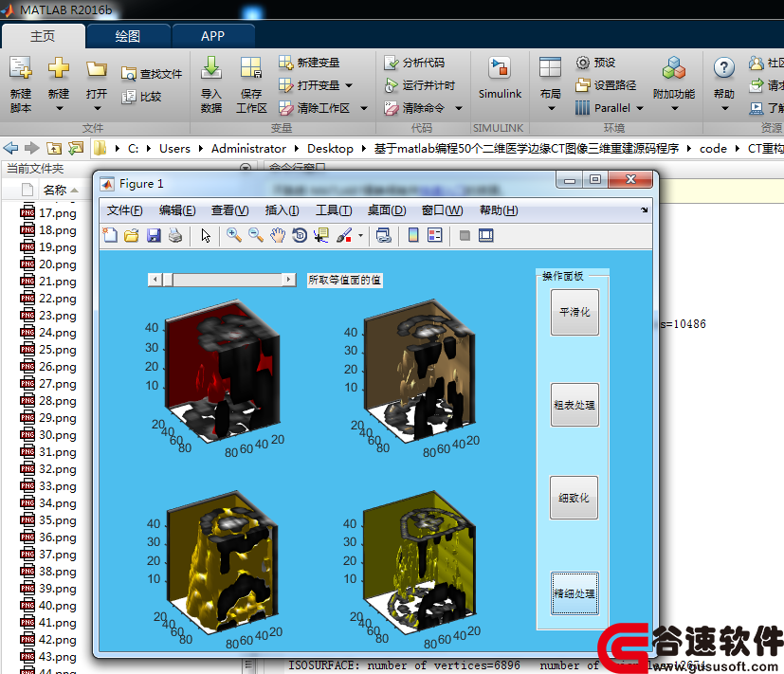Select the Zoom In tool
The height and width of the screenshot is (674, 784).
coord(233,235)
